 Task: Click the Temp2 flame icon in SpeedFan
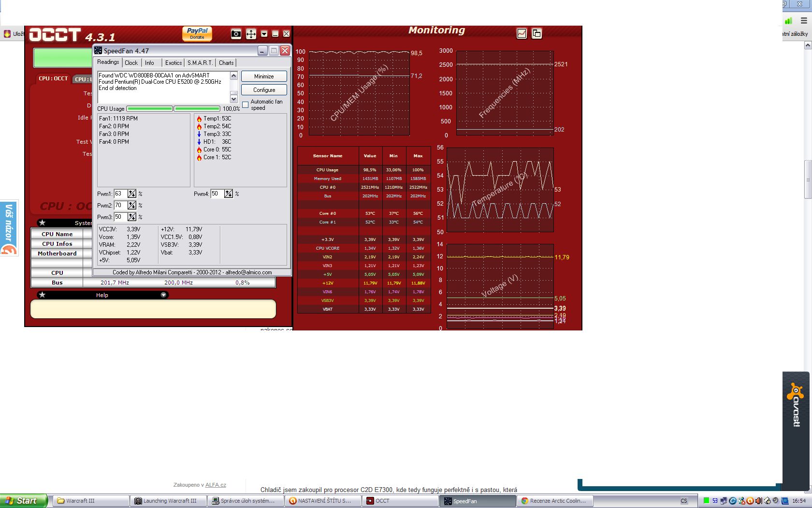[199, 126]
